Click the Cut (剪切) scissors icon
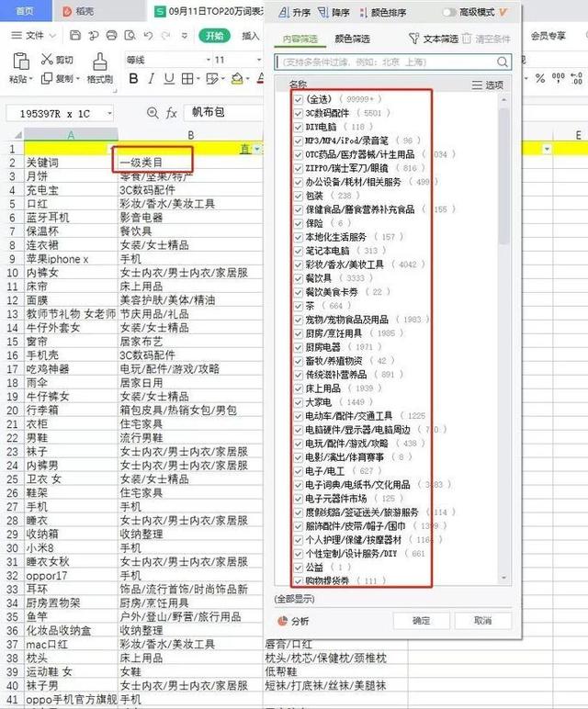This screenshot has width=588, height=709. [45, 60]
